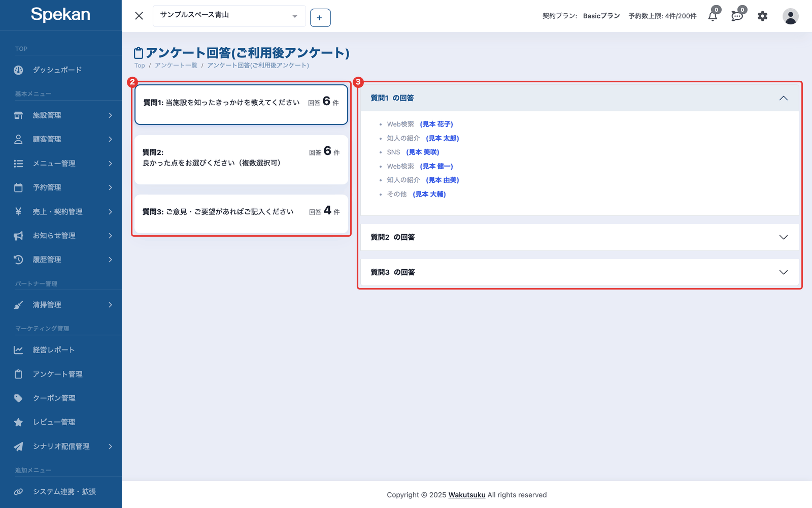Select the 質問1 question card
812x508 pixels.
click(241, 104)
